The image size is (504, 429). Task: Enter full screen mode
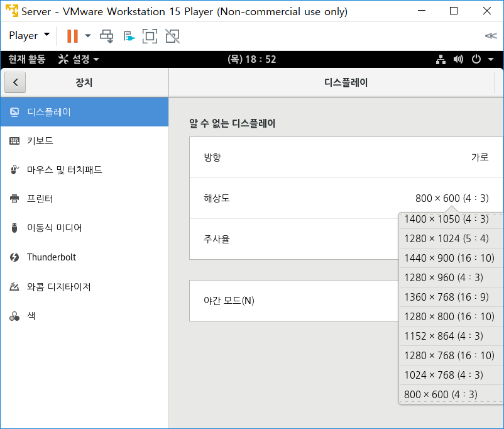click(150, 36)
